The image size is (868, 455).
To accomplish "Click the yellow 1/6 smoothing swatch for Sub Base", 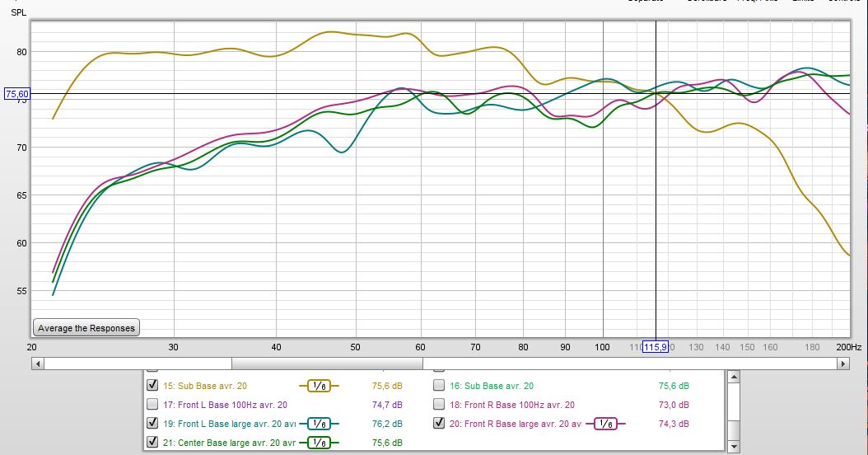I will click(x=320, y=386).
